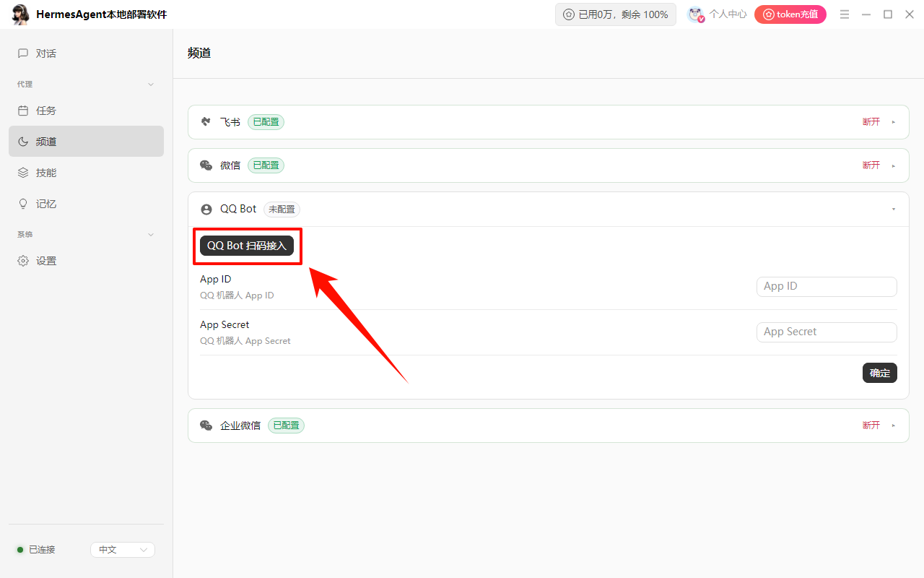
Task: Click the 飞书 channel title
Action: (230, 122)
